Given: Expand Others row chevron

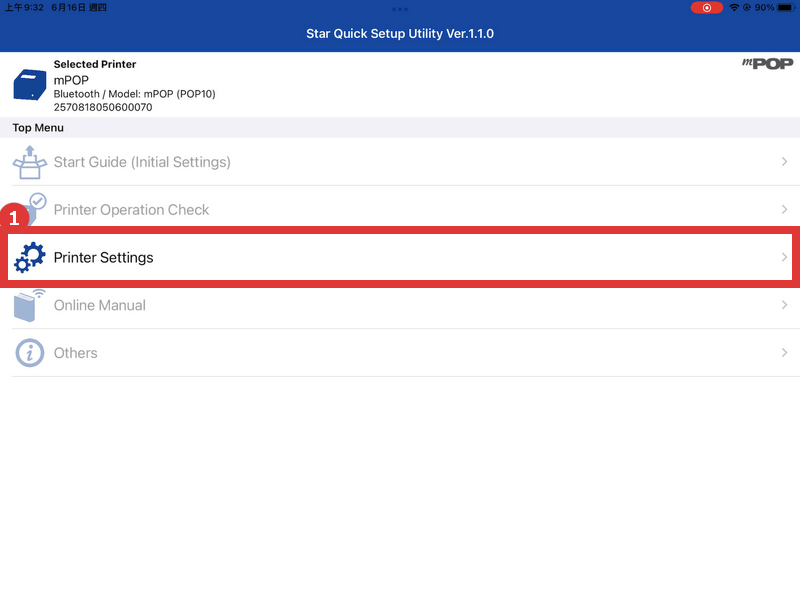Looking at the screenshot, I should 784,353.
